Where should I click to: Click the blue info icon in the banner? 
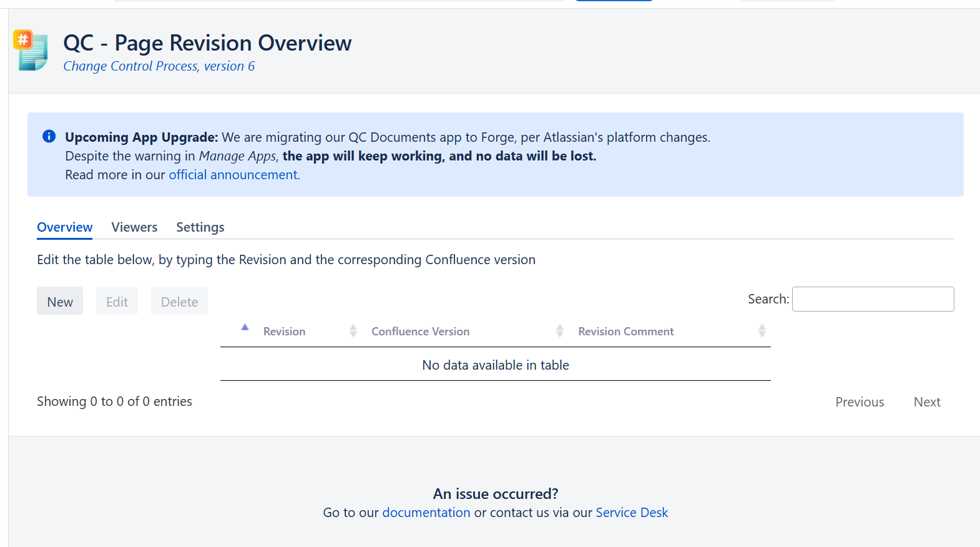[49, 136]
